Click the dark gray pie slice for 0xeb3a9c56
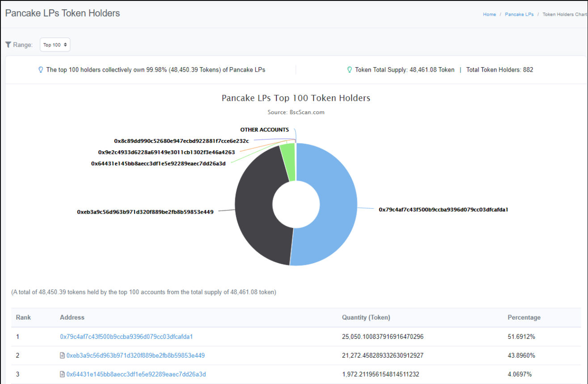This screenshot has width=588, height=384. pyautogui.click(x=255, y=210)
